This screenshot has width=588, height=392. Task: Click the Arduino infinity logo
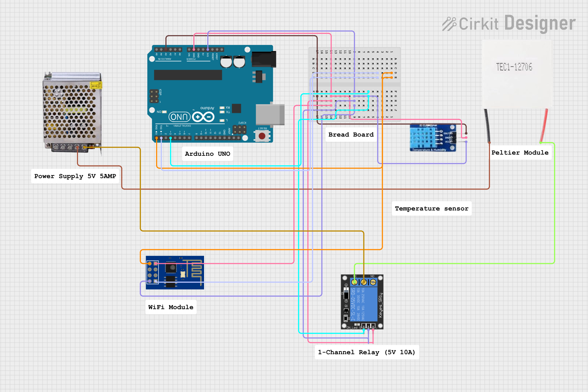click(x=203, y=117)
